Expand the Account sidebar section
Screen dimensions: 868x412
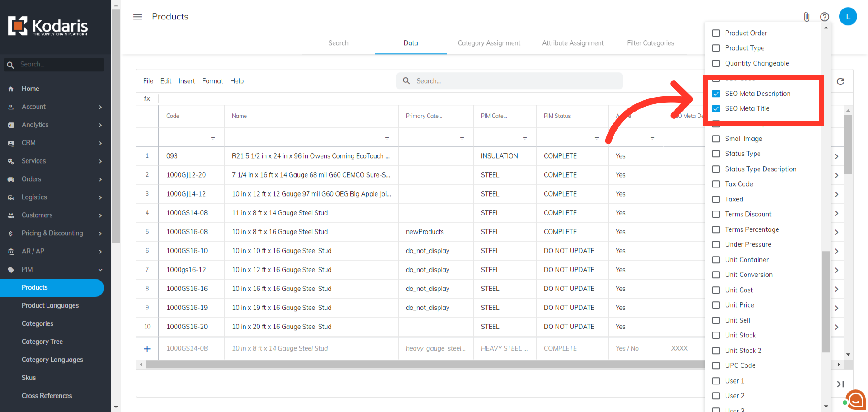(100, 107)
